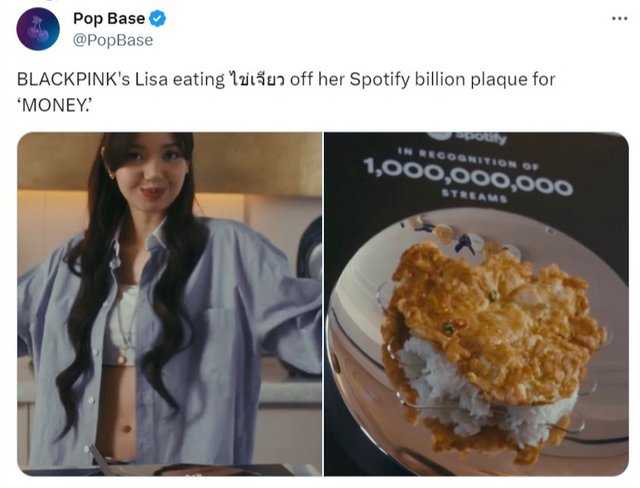Click the Pop Base cherry profile avatar

point(38,29)
